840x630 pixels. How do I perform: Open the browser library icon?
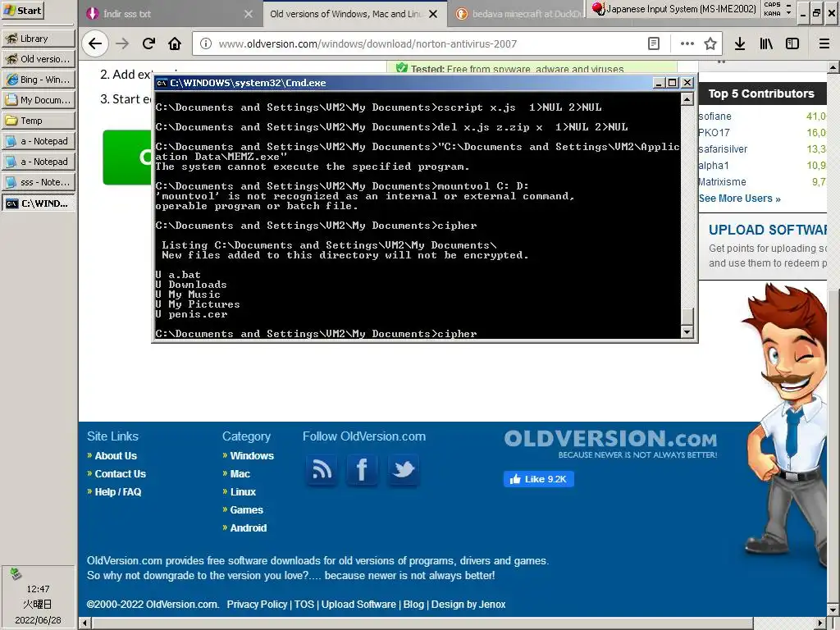pos(766,44)
